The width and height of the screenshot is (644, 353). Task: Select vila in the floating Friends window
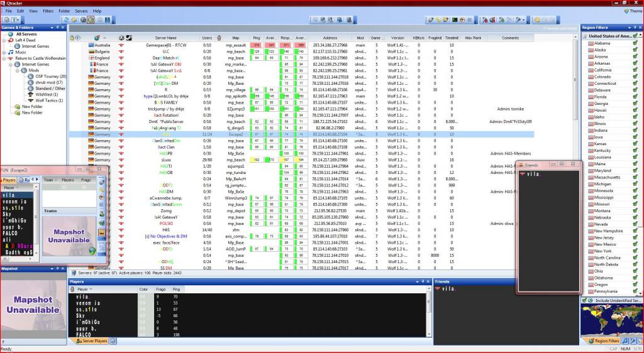[533, 174]
